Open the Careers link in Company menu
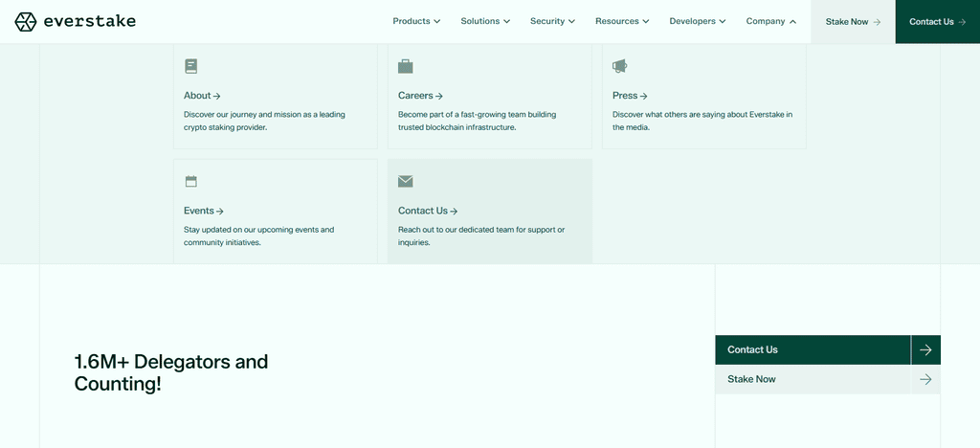 (421, 96)
